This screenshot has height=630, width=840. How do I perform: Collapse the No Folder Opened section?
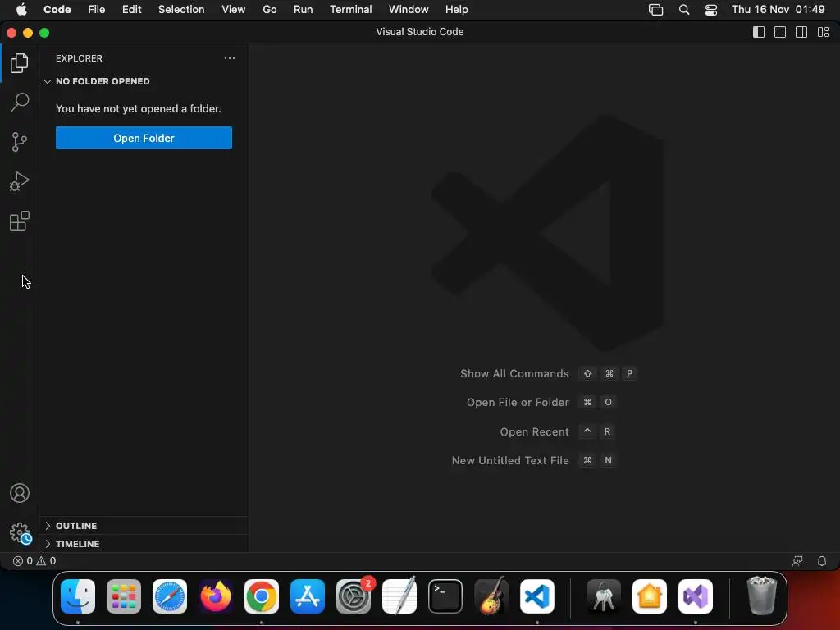144,81
